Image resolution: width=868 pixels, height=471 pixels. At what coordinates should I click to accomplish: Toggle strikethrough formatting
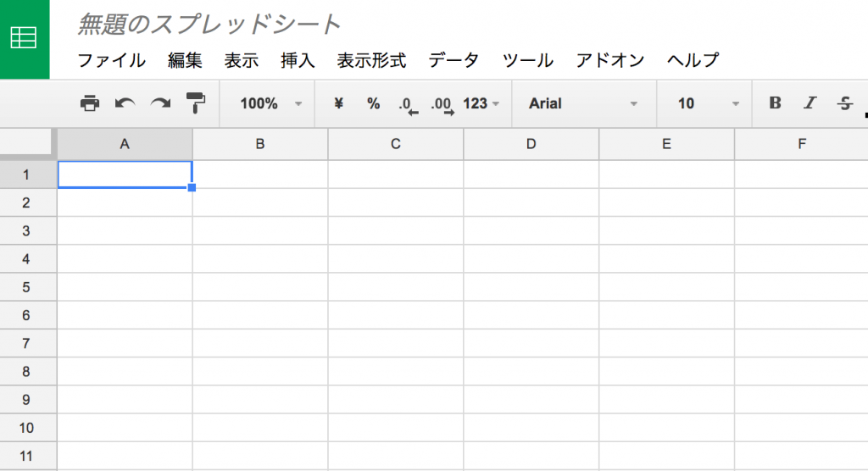coord(845,103)
